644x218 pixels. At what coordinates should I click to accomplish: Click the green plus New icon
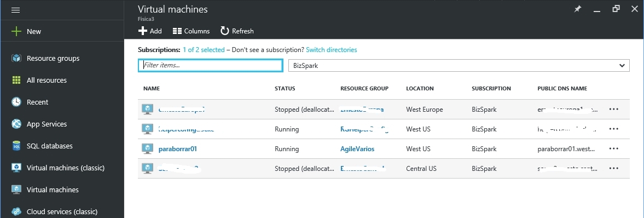(16, 31)
